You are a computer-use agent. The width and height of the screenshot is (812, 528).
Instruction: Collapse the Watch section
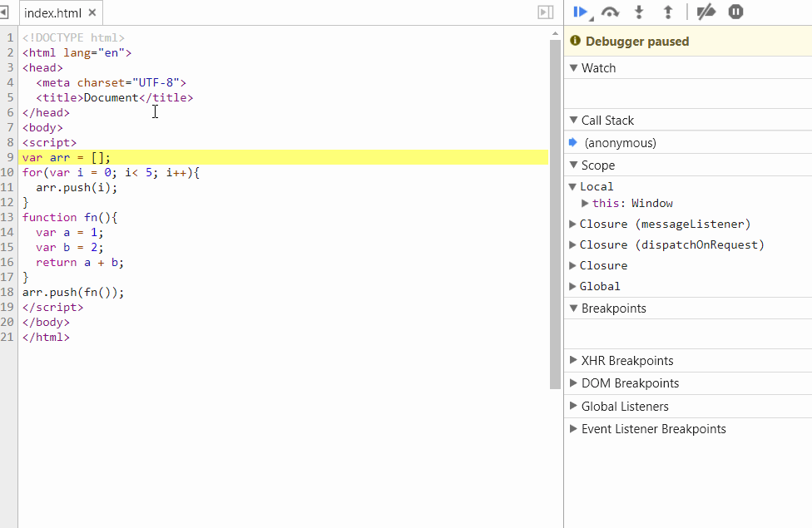pos(573,68)
